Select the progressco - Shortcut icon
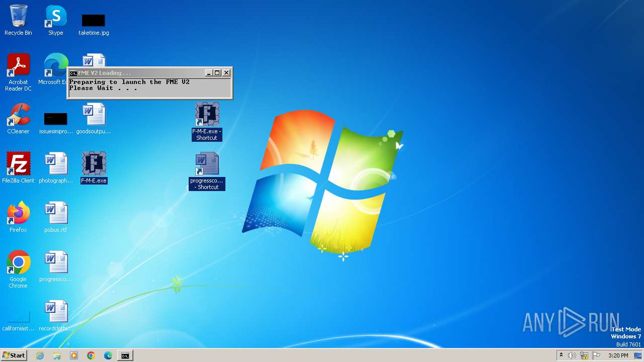644x362 pixels. [x=207, y=171]
